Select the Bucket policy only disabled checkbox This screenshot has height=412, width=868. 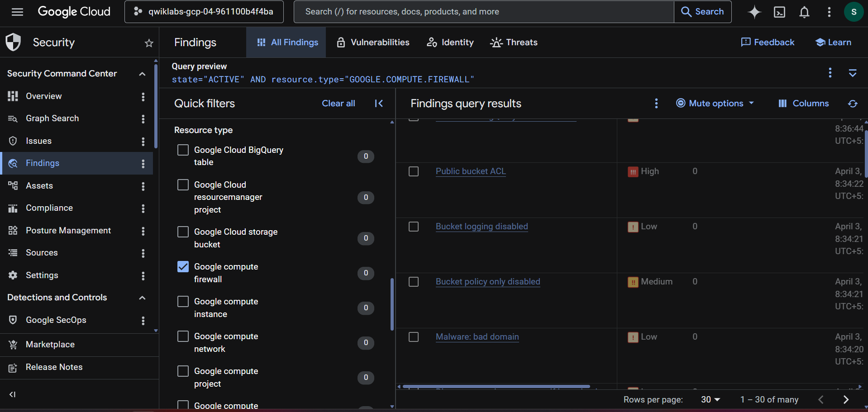[414, 282]
